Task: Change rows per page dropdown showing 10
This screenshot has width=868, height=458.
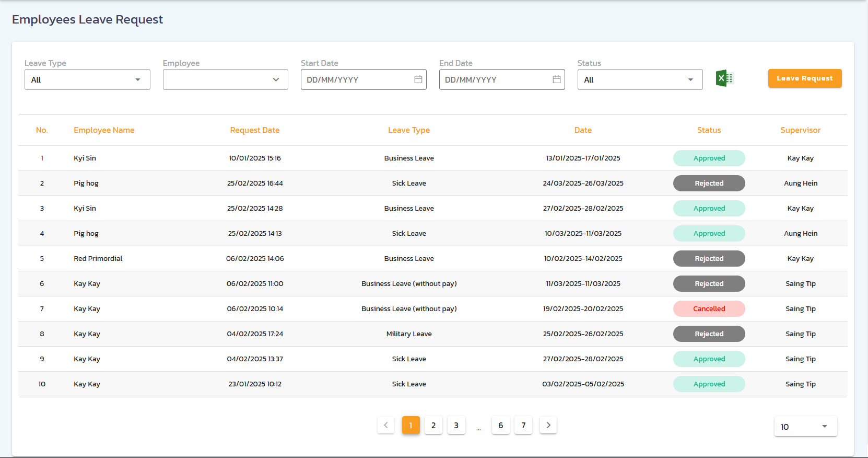Action: pos(805,427)
